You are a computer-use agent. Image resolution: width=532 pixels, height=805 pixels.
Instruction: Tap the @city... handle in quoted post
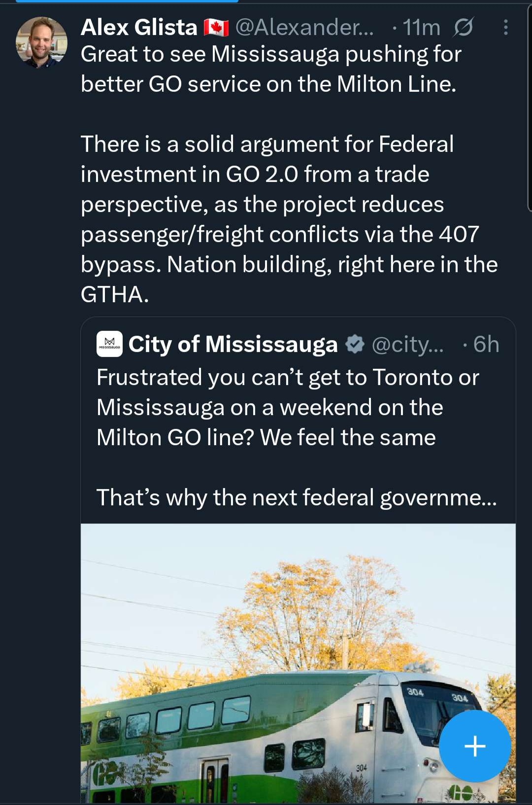407,345
